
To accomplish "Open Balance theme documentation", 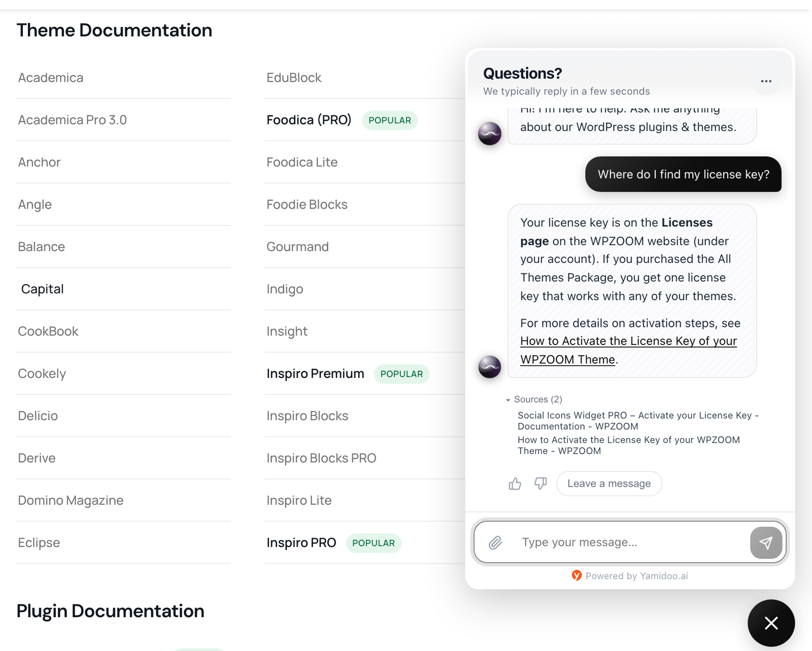I will pyautogui.click(x=42, y=247).
